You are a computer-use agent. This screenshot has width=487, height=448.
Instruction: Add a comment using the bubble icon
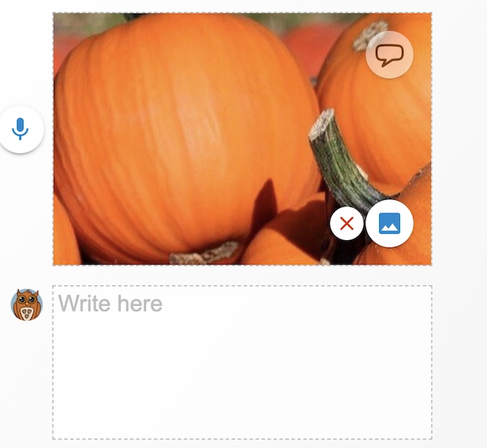coord(390,55)
